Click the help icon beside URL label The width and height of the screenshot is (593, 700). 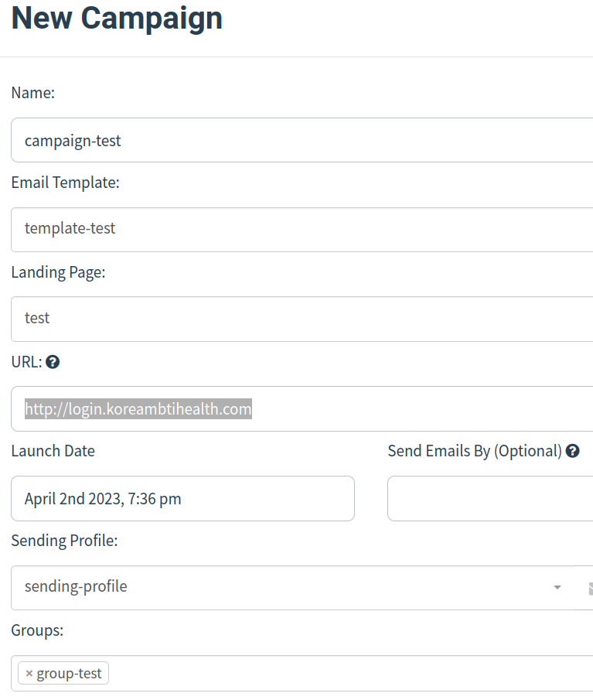coord(53,362)
